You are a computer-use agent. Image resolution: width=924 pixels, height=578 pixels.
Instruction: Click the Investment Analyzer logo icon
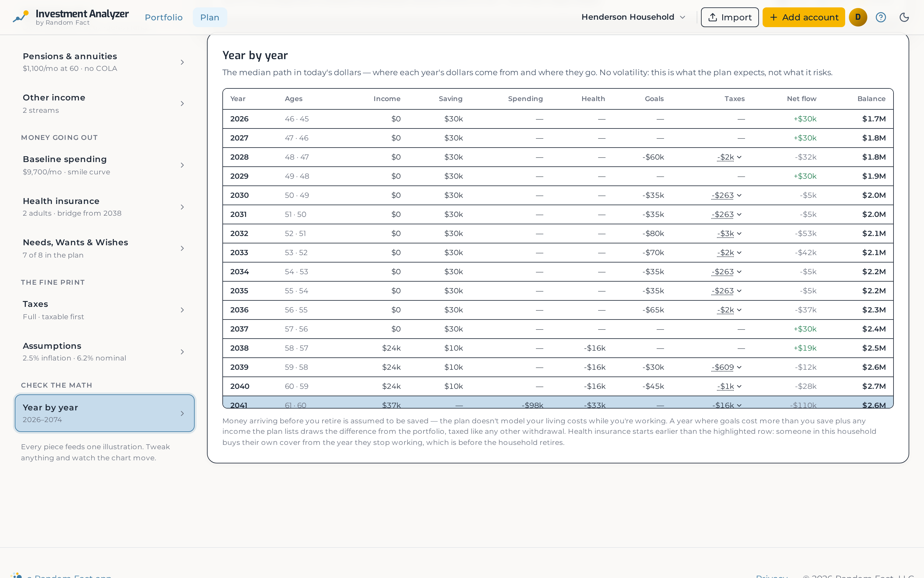click(21, 17)
